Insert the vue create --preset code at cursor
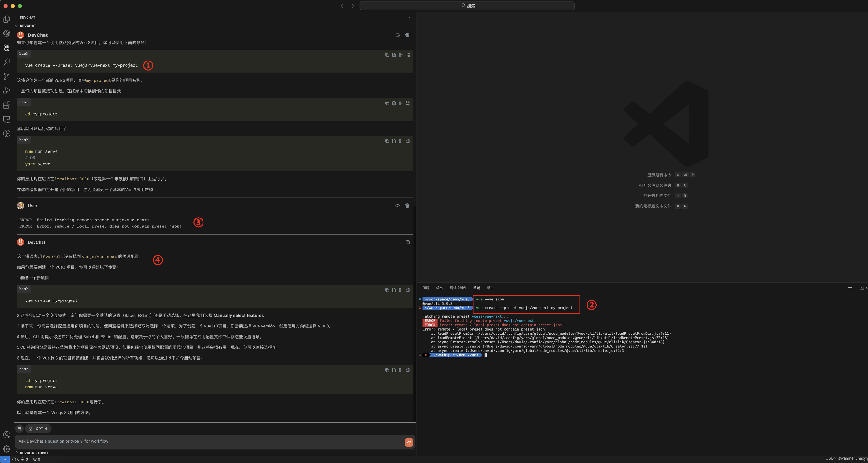 tap(401, 54)
